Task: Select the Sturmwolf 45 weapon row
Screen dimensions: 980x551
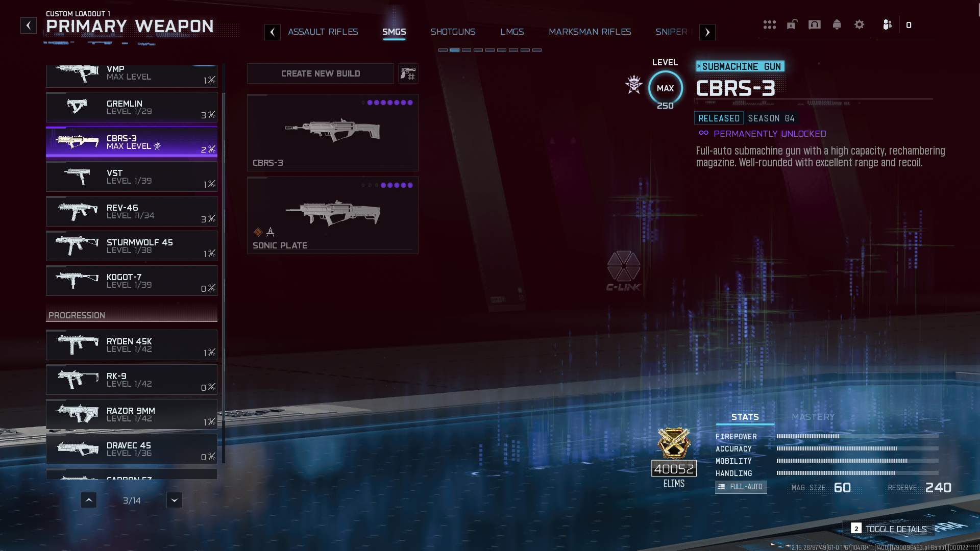Action: click(x=132, y=246)
